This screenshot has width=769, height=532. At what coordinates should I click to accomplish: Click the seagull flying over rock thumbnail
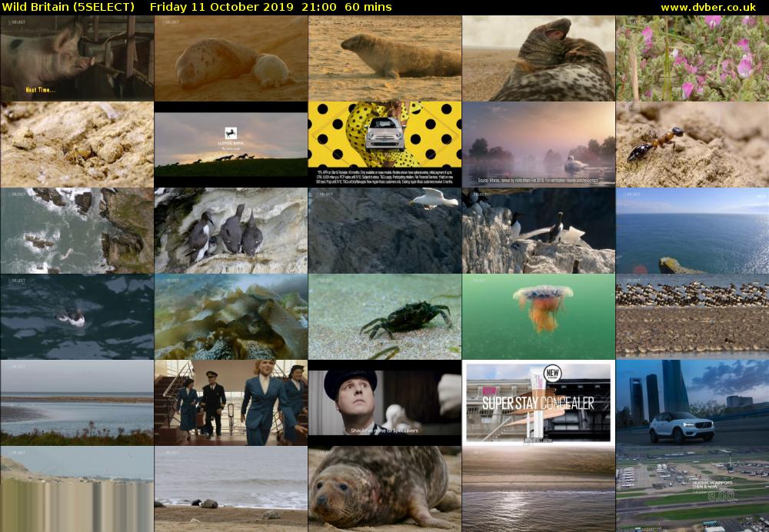[x=385, y=231]
